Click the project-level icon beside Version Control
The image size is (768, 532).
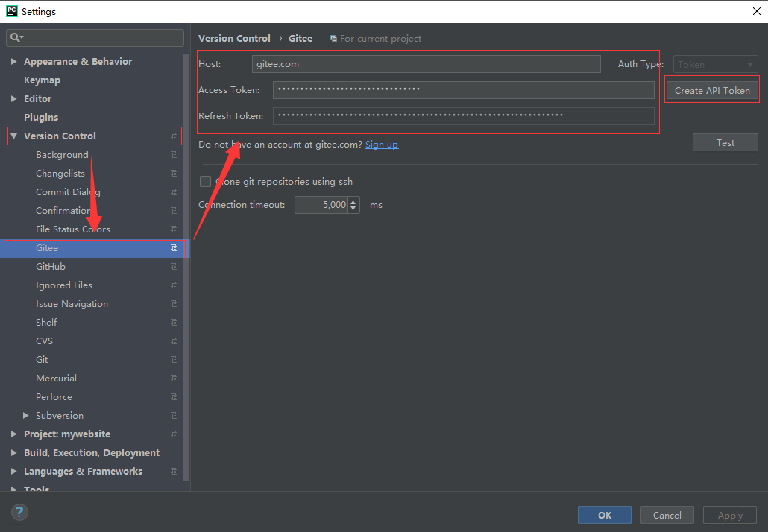click(174, 136)
